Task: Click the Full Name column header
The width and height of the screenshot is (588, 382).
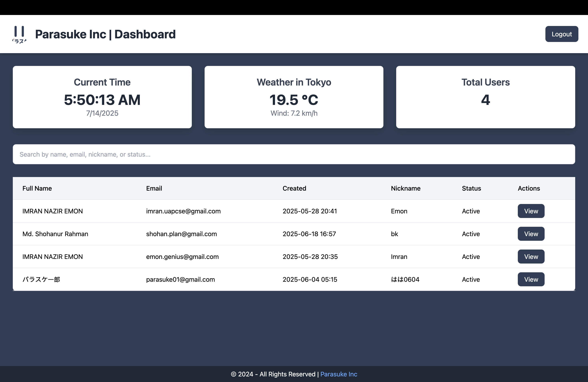Action: (37, 188)
